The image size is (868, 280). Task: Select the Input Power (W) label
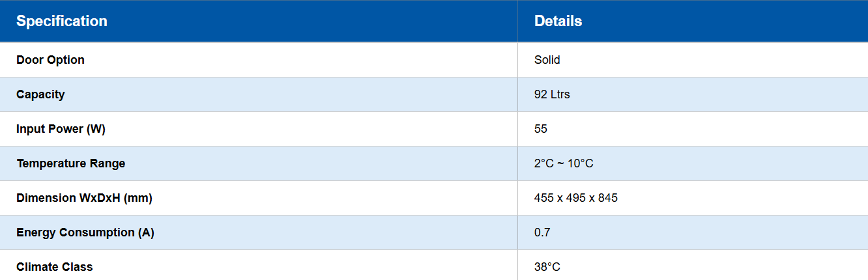tap(61, 129)
